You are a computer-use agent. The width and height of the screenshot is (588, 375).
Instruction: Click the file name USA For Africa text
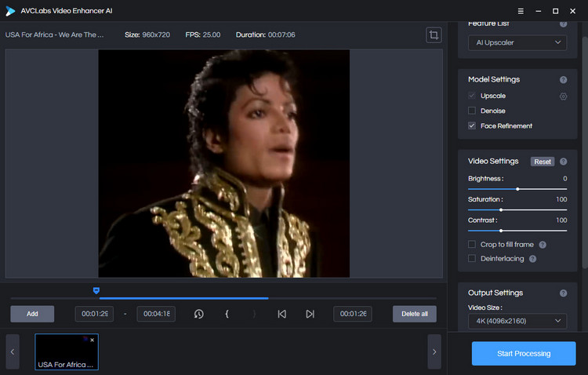pos(54,35)
